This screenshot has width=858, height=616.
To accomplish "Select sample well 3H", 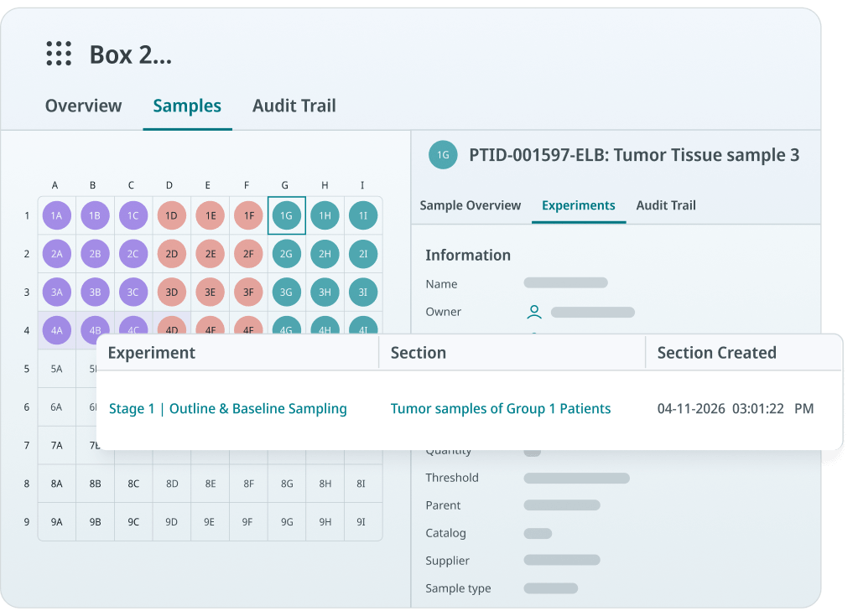I will pyautogui.click(x=325, y=292).
